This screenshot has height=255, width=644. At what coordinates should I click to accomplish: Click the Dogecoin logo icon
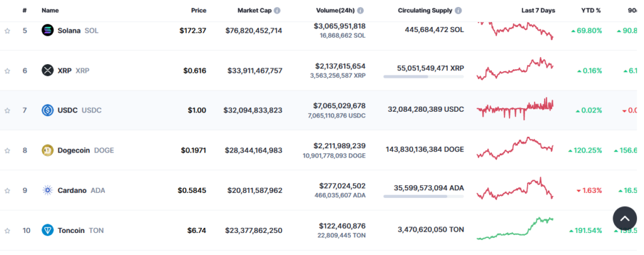(x=48, y=151)
